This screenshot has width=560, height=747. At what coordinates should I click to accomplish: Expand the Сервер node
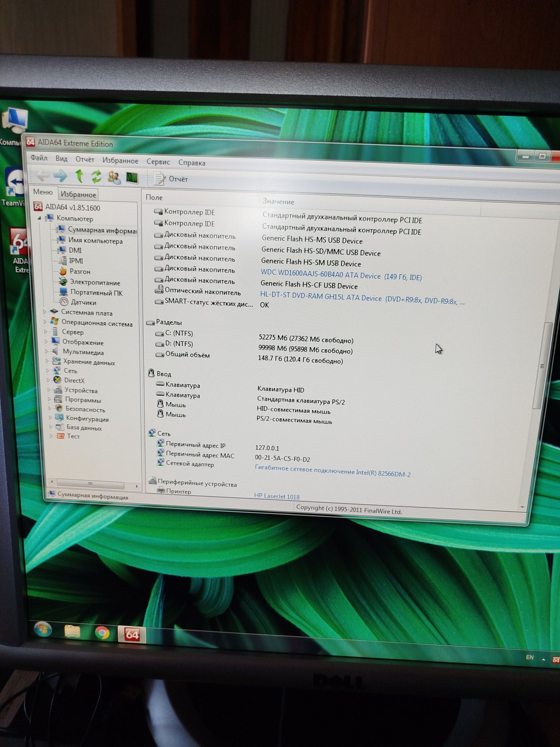pos(46,331)
